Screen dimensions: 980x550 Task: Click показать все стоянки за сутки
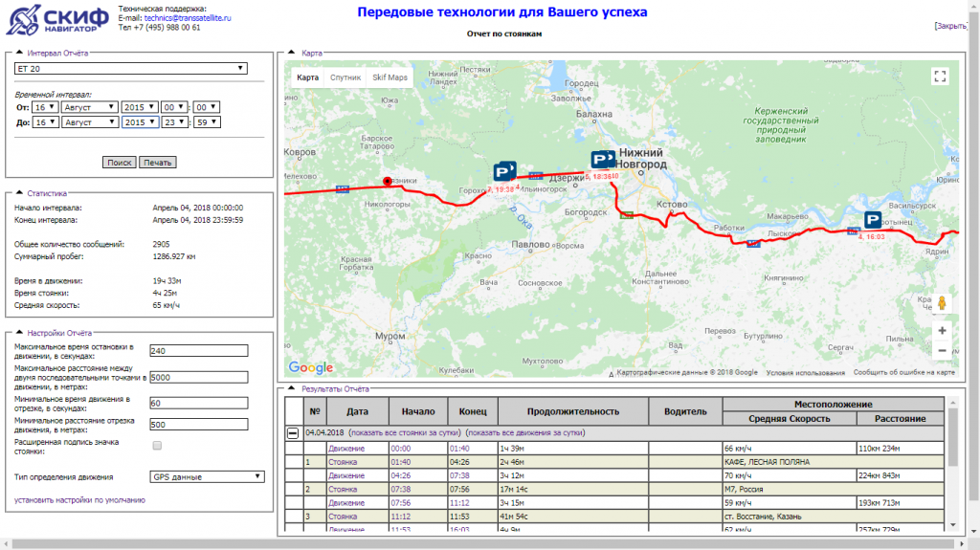click(405, 432)
